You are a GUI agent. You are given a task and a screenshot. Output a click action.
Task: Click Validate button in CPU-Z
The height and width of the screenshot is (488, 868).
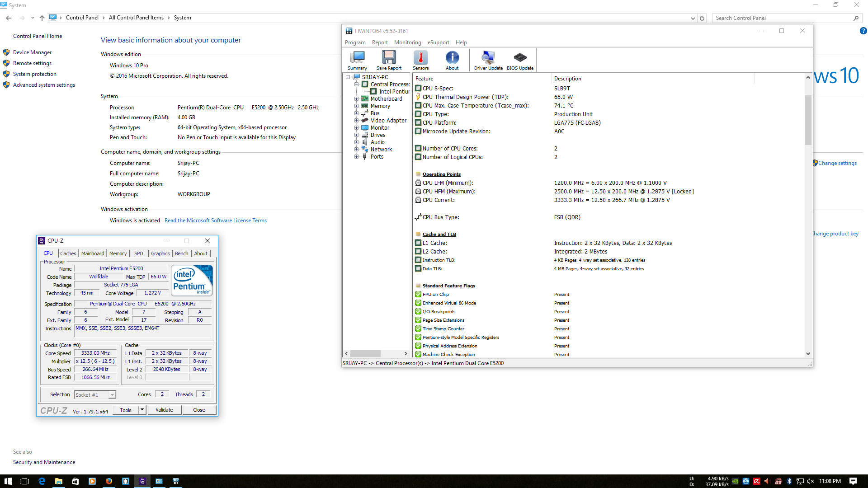(x=164, y=410)
